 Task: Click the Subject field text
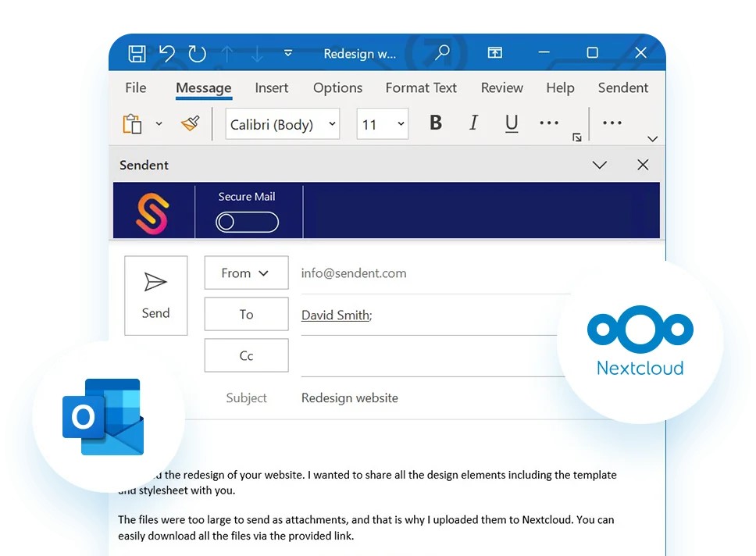350,398
